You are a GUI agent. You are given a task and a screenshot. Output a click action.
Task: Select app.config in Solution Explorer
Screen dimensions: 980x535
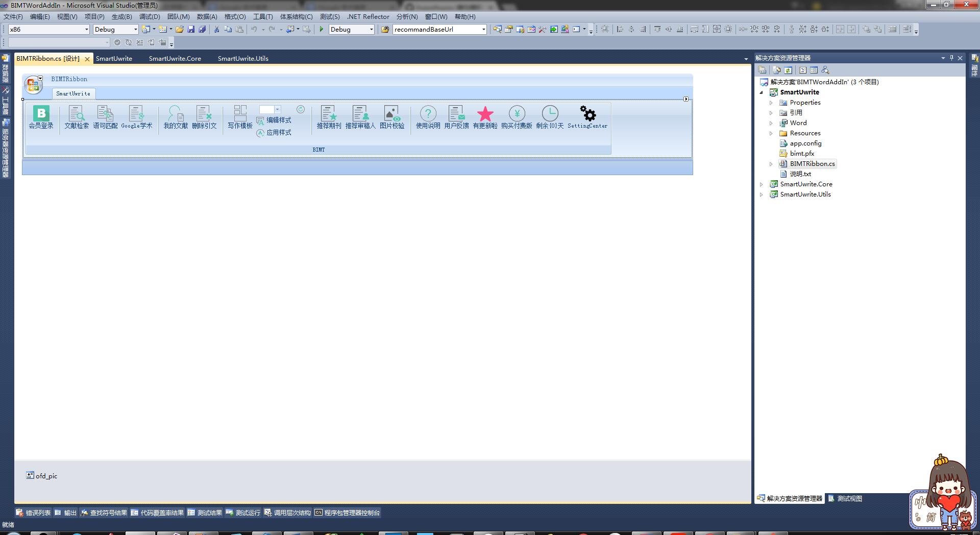805,143
